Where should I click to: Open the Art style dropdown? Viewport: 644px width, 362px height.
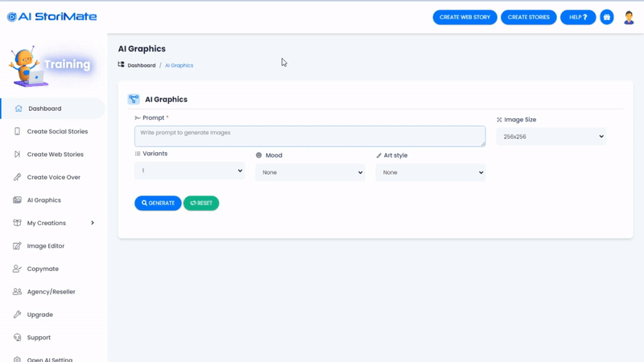coord(431,172)
